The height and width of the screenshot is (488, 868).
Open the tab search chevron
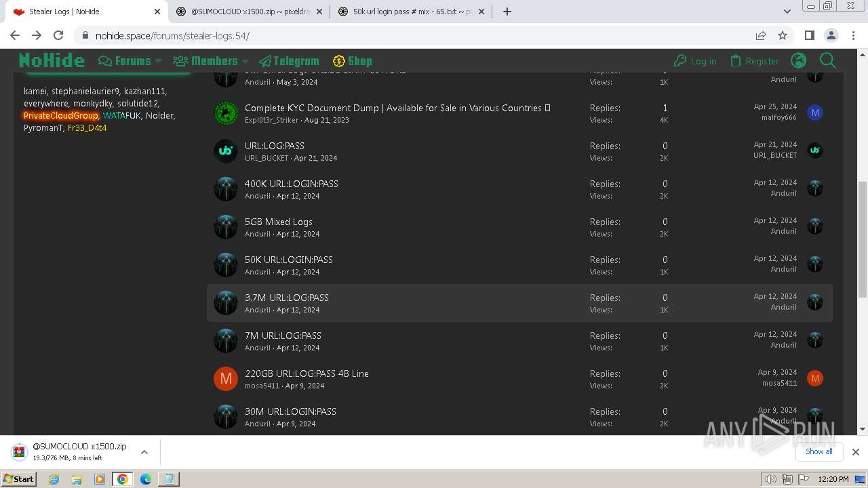tap(787, 12)
